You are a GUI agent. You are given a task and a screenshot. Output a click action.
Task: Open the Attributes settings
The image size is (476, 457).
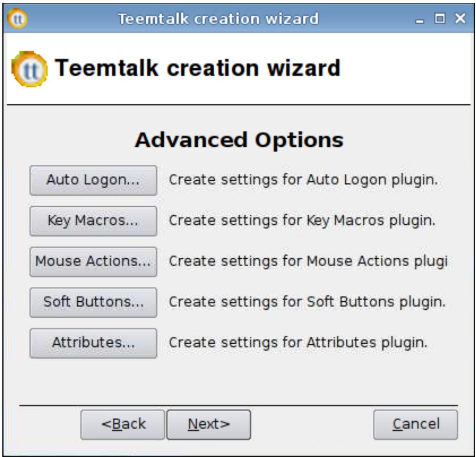[x=93, y=343]
